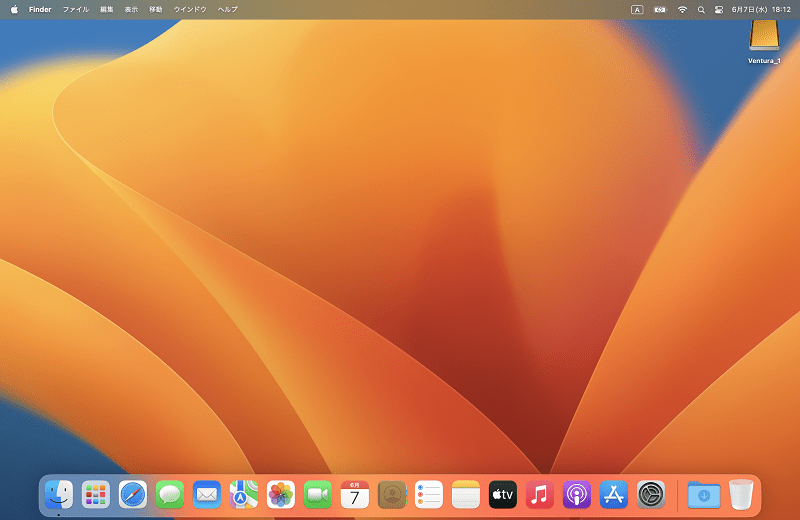The image size is (800, 520).
Task: Open the ファイル menu
Action: click(76, 9)
